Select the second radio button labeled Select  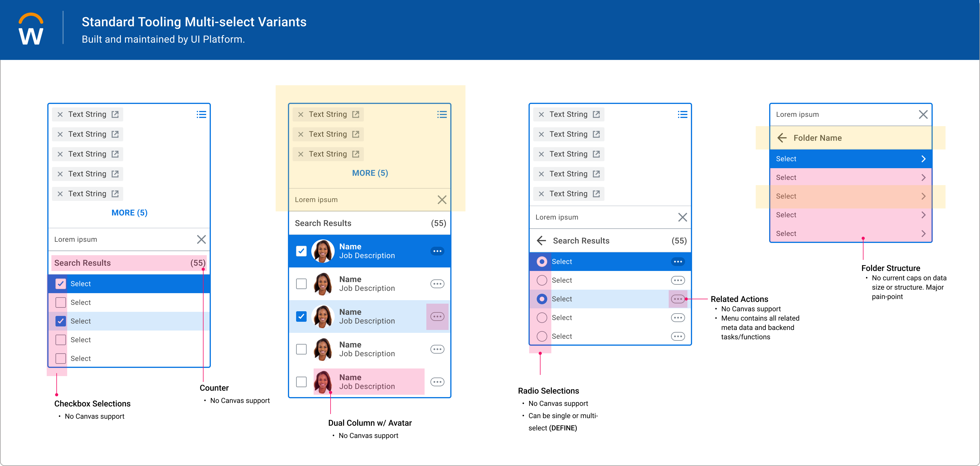tap(542, 280)
